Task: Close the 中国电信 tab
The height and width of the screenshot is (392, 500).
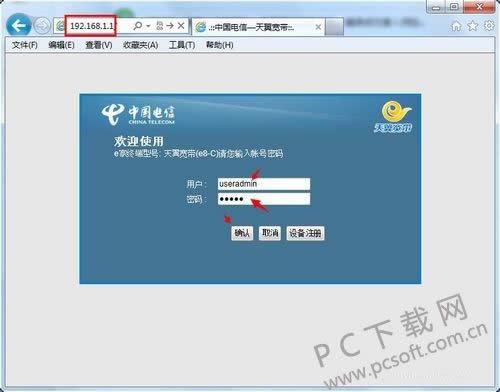Action: click(x=318, y=27)
